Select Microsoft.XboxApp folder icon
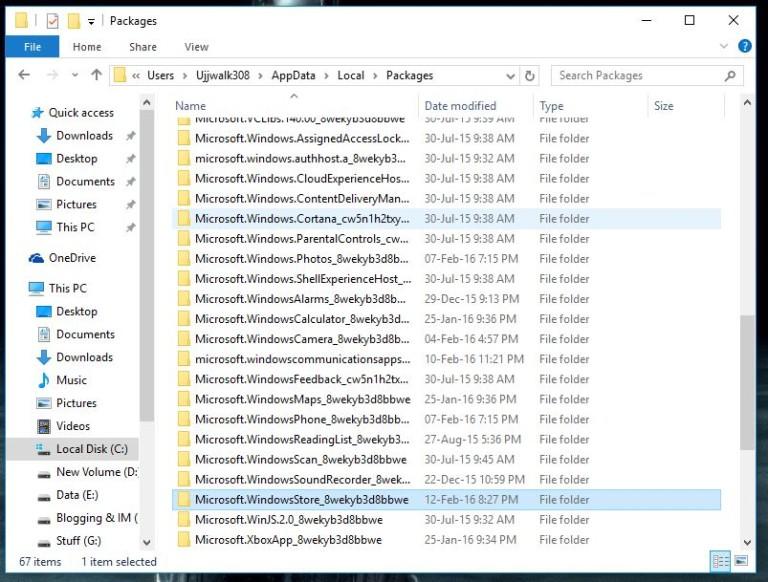Viewport: 768px width, 582px height. pos(184,540)
